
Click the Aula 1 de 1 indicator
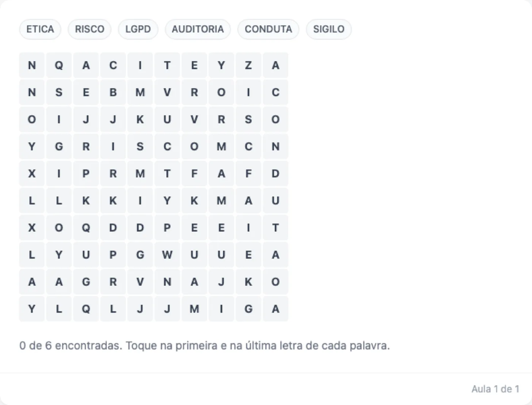pyautogui.click(x=496, y=389)
